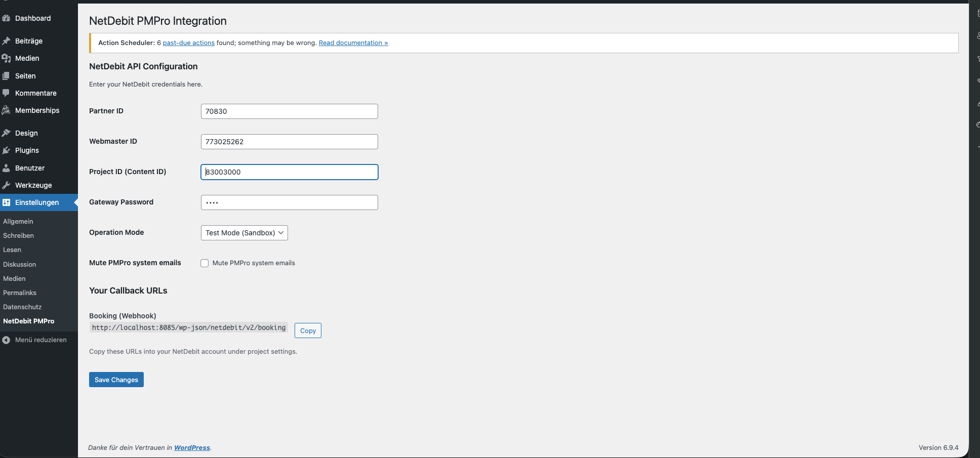Click NetDebit API Configuration heading
This screenshot has width=980, height=458.
[143, 66]
